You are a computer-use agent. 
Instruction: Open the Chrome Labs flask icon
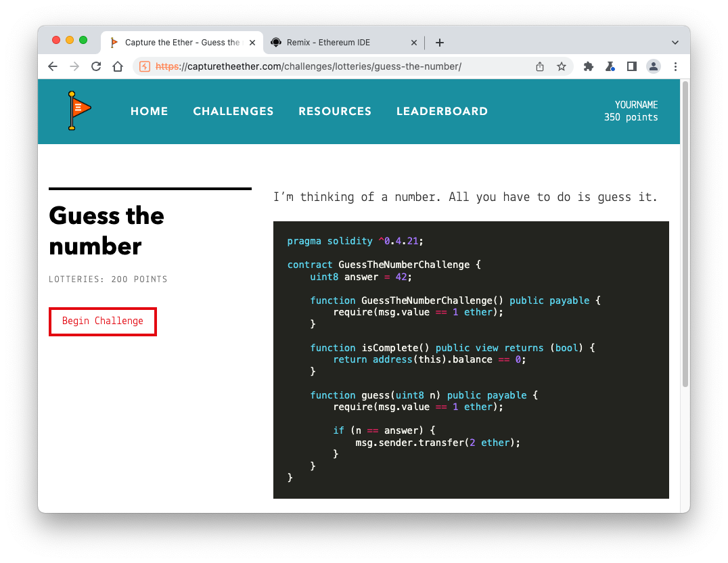610,66
